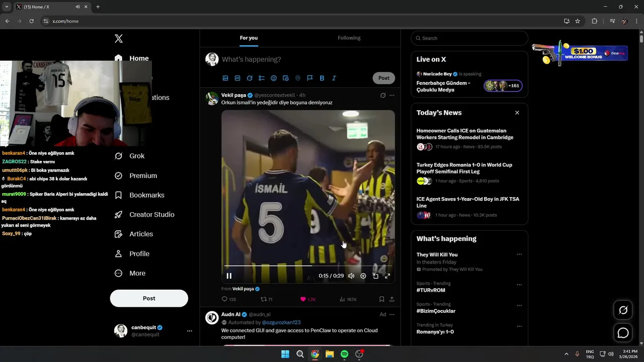Unlike the Vekil paşa post
The image size is (644, 362).
pyautogui.click(x=307, y=299)
